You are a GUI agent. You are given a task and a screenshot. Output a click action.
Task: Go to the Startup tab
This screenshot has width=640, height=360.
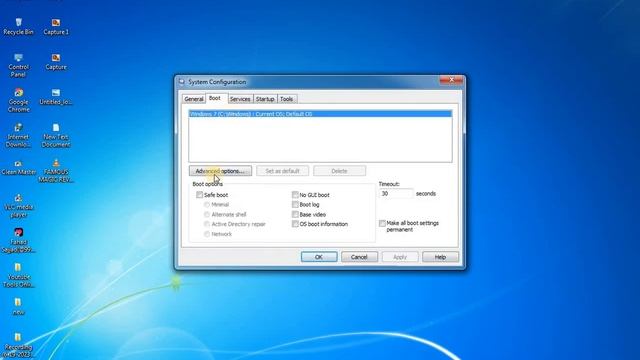pyautogui.click(x=265, y=99)
